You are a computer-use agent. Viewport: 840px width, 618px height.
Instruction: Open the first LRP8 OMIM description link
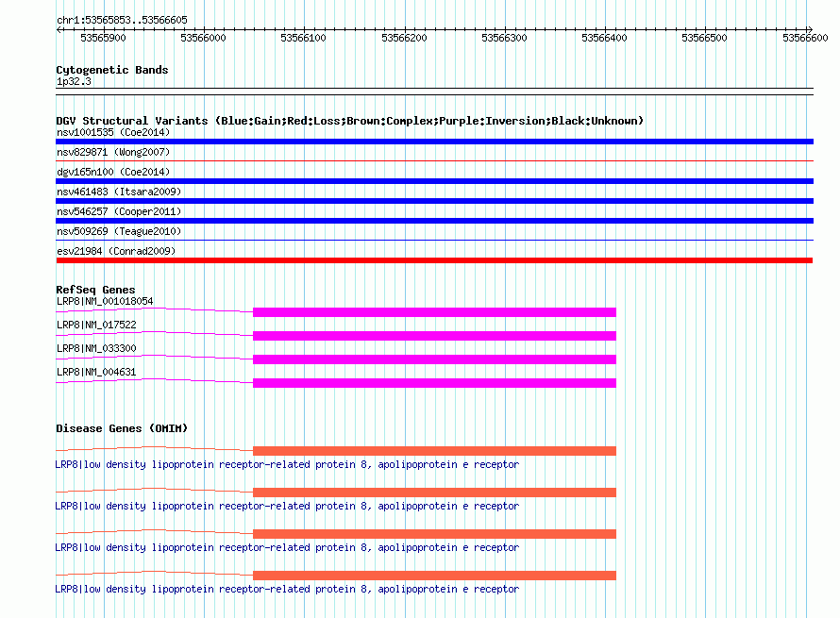click(x=287, y=464)
